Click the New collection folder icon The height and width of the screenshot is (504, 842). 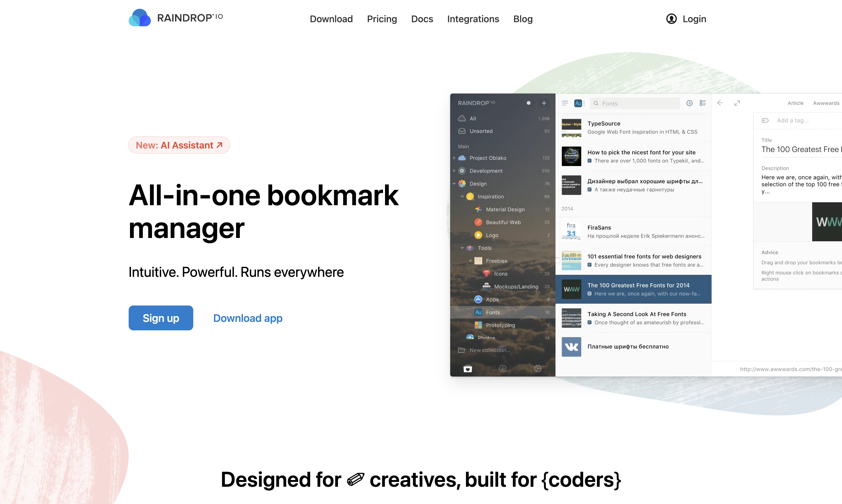point(462,350)
